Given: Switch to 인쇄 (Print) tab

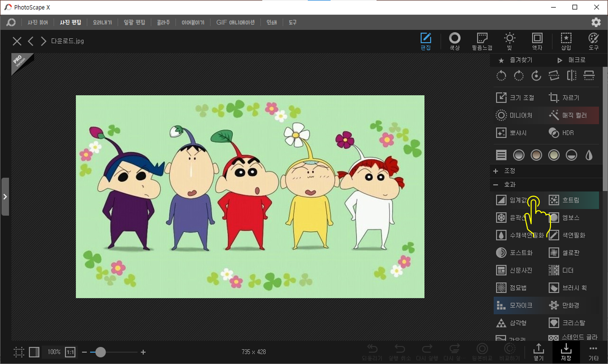Looking at the screenshot, I should coord(272,22).
